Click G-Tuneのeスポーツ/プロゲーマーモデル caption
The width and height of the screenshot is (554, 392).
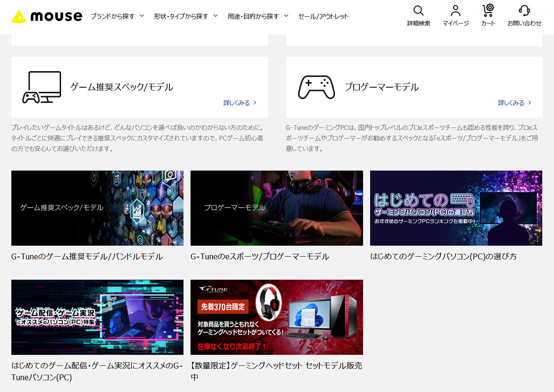(260, 257)
